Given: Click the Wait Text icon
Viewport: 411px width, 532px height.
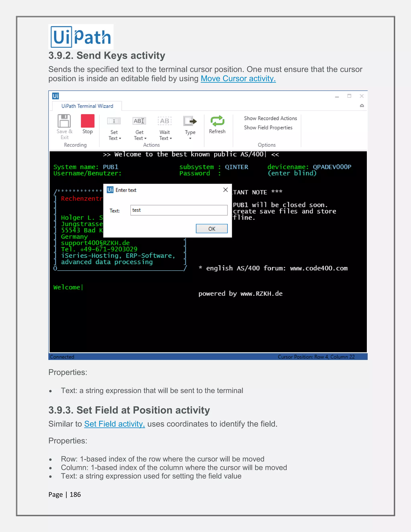Looking at the screenshot, I should [165, 121].
